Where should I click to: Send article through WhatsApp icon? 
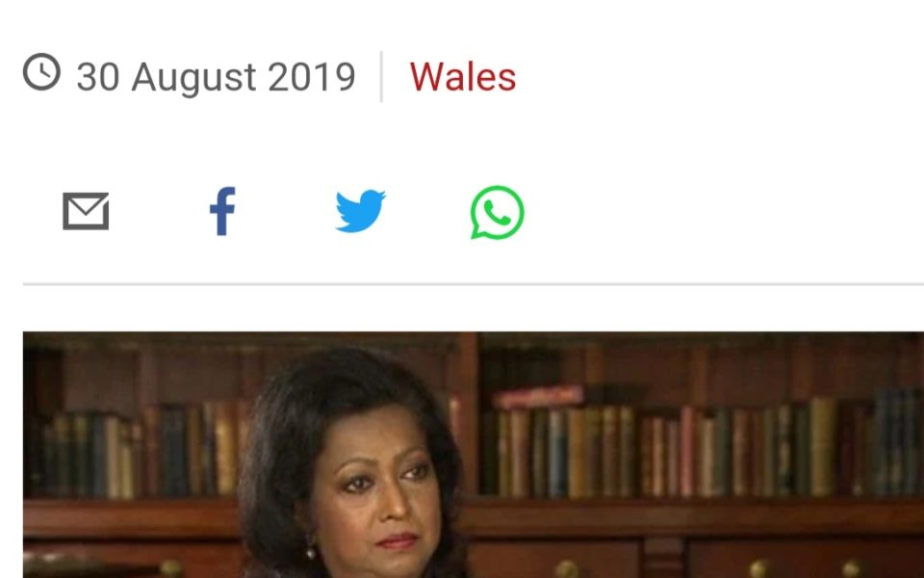point(497,212)
